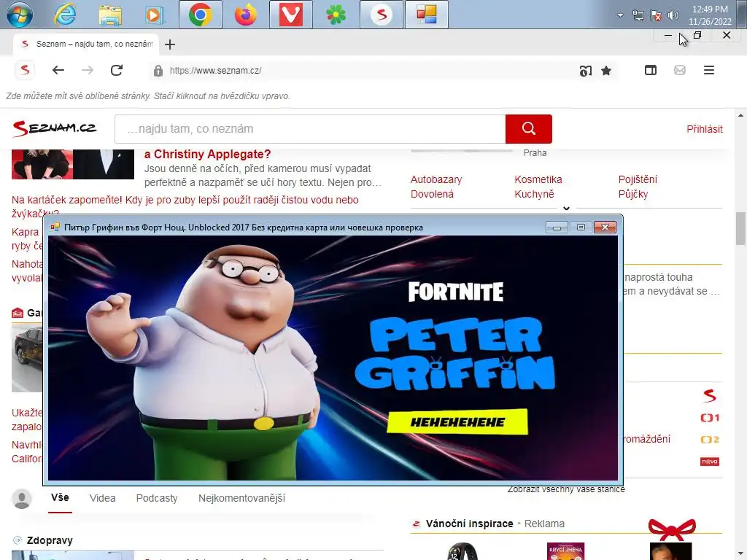Click the Peter Griffin Fortnite image
This screenshot has width=747, height=560.
pos(333,358)
